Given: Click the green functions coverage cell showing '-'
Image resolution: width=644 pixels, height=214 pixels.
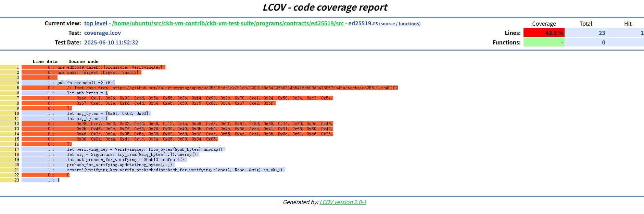Looking at the screenshot, I should (x=544, y=42).
